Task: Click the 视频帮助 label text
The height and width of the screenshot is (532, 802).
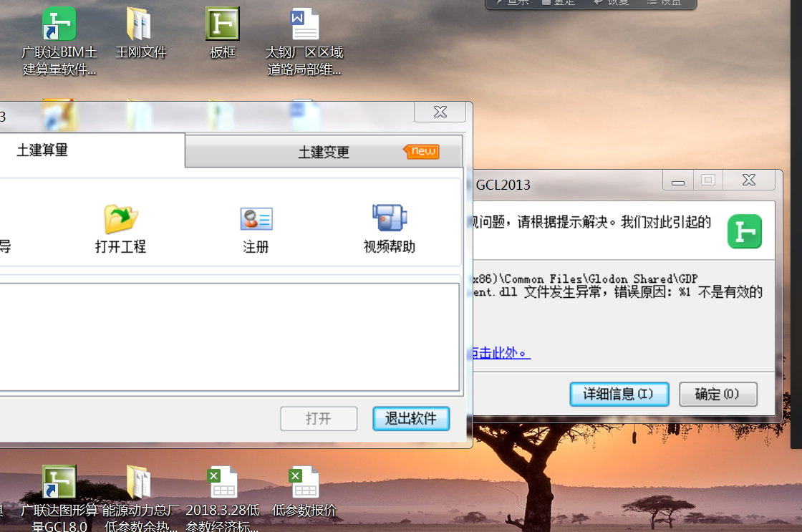Action: pyautogui.click(x=390, y=246)
